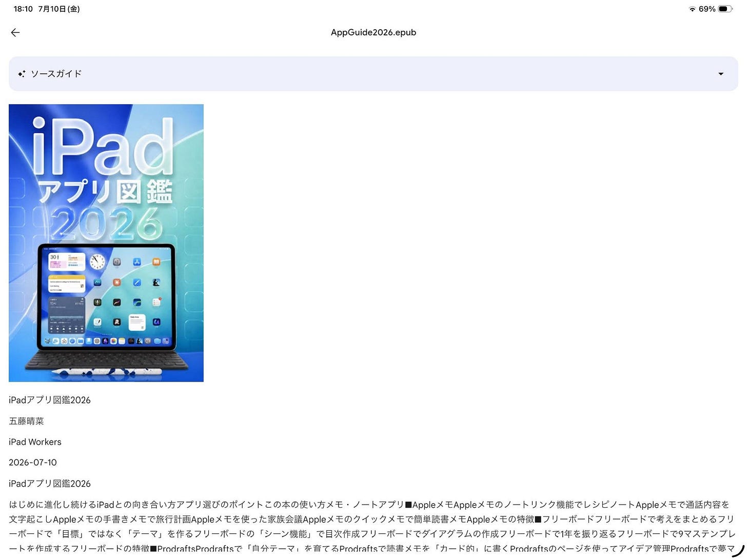Screen dimensions: 747x560
Task: Tap the Wi-Fi icon in status bar
Action: [x=692, y=9]
